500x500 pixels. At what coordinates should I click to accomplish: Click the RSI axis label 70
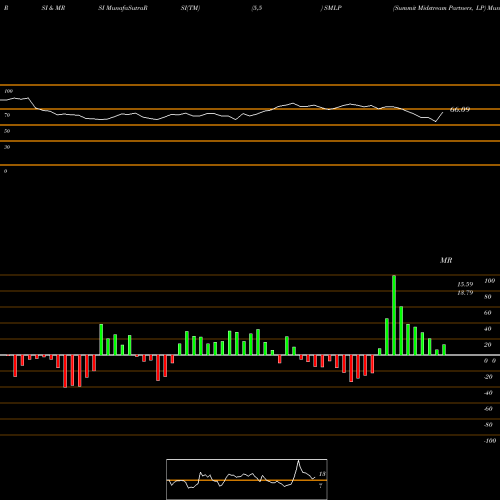pos(7,115)
